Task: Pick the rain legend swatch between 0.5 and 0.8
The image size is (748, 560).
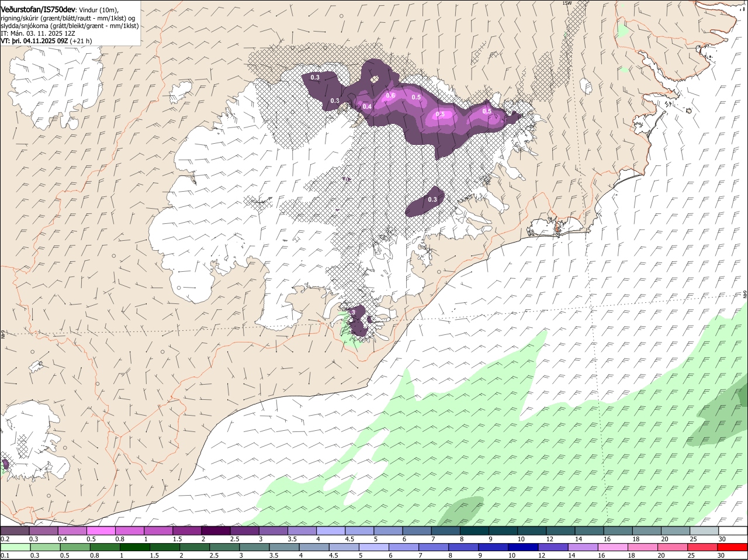Action: (75, 547)
